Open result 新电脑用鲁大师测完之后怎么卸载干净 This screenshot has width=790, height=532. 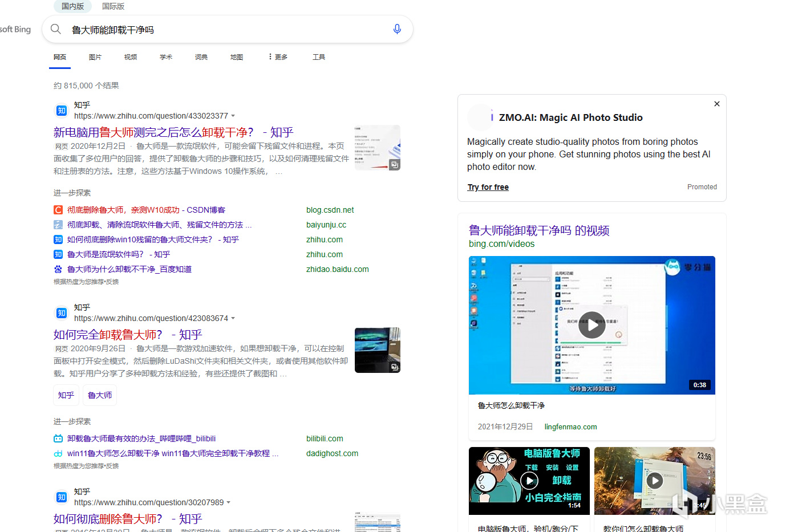point(173,132)
